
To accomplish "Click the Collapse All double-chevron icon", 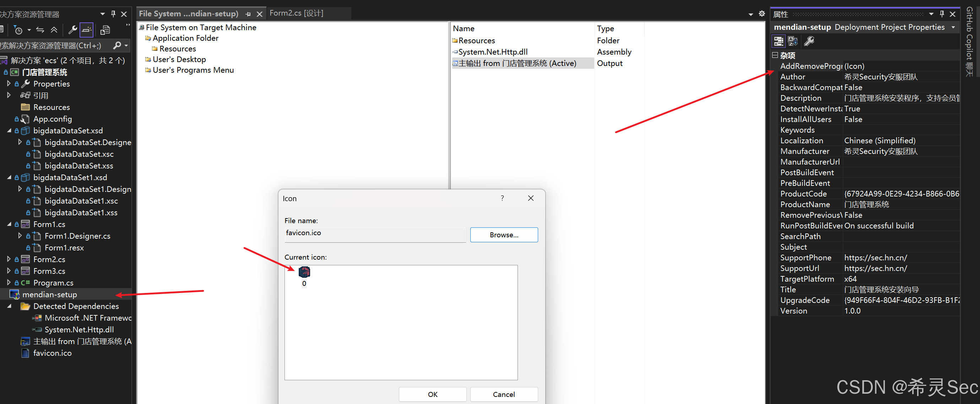I will click(x=54, y=30).
